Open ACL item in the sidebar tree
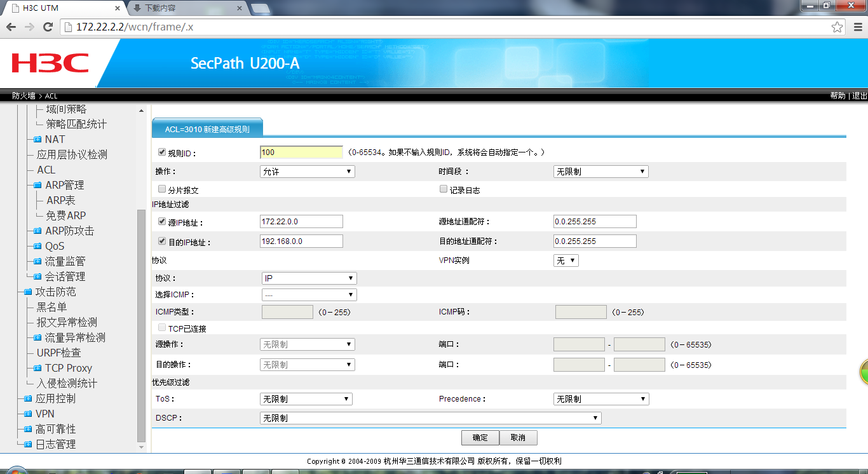Viewport: 868px width, 474px height. point(46,170)
